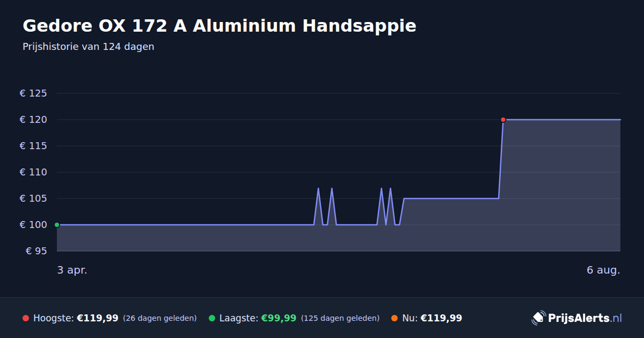Image resolution: width=644 pixels, height=338 pixels.
Task: Click the Gedore OX 172 A title
Action: 219,26
